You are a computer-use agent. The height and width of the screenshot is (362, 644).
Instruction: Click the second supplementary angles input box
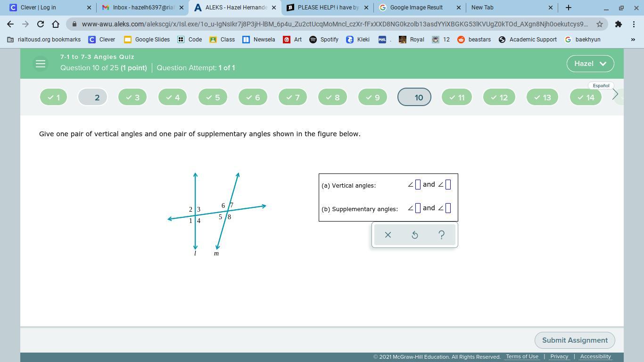coord(448,208)
